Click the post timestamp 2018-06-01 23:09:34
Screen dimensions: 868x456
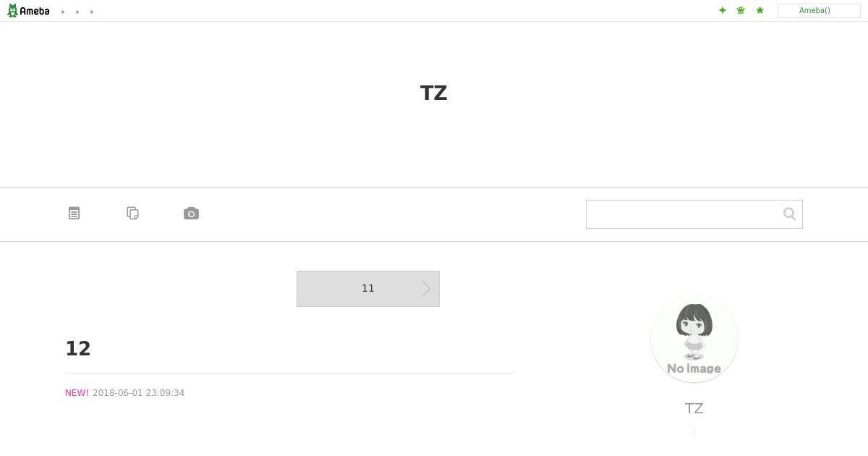coord(138,393)
